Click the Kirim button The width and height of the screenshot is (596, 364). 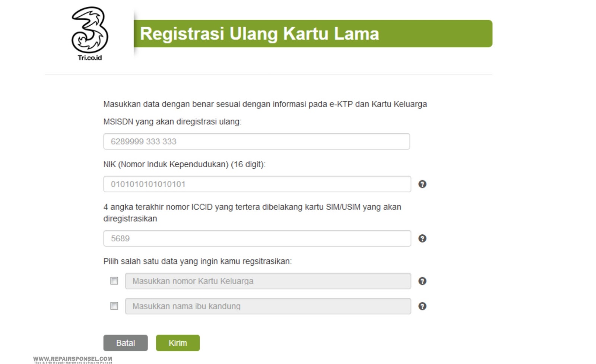pyautogui.click(x=178, y=343)
